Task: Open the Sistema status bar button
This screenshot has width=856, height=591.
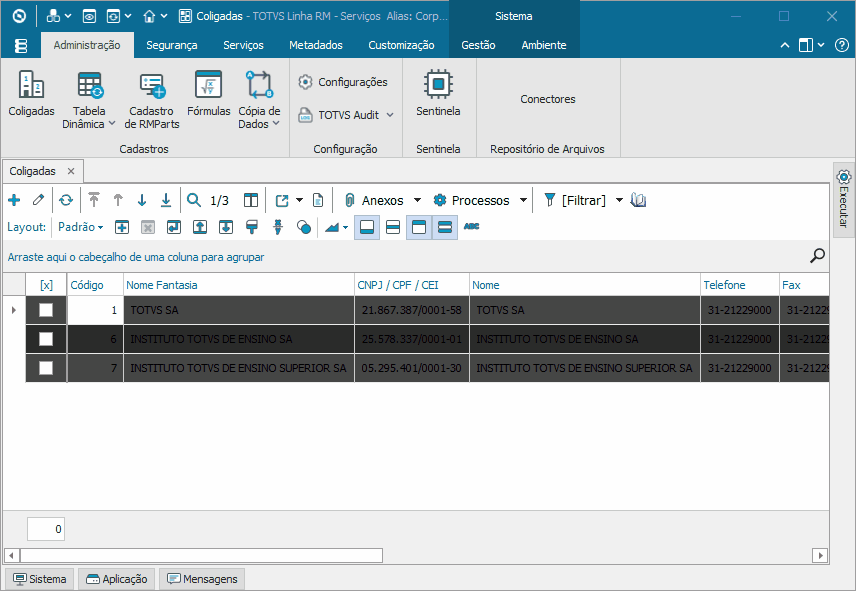Action: point(40,579)
